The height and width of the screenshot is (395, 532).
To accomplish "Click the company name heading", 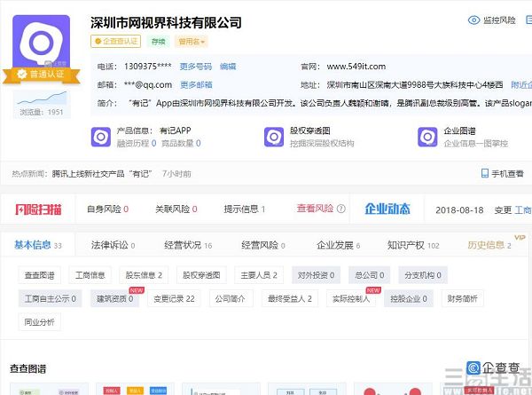I will click(x=166, y=23).
